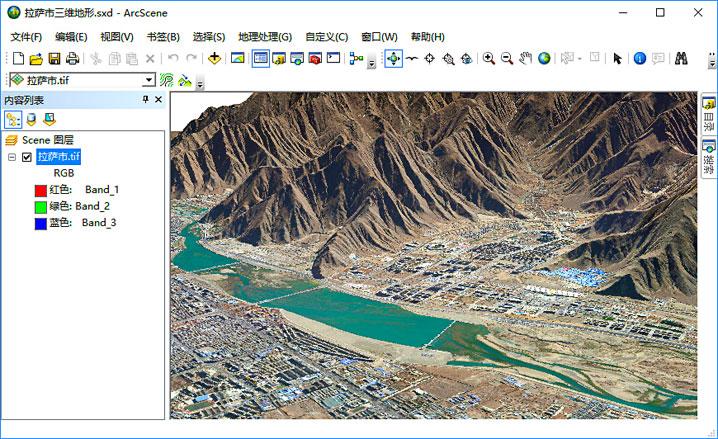718x439 pixels.
Task: Open the 搜索 side tab
Action: click(708, 158)
